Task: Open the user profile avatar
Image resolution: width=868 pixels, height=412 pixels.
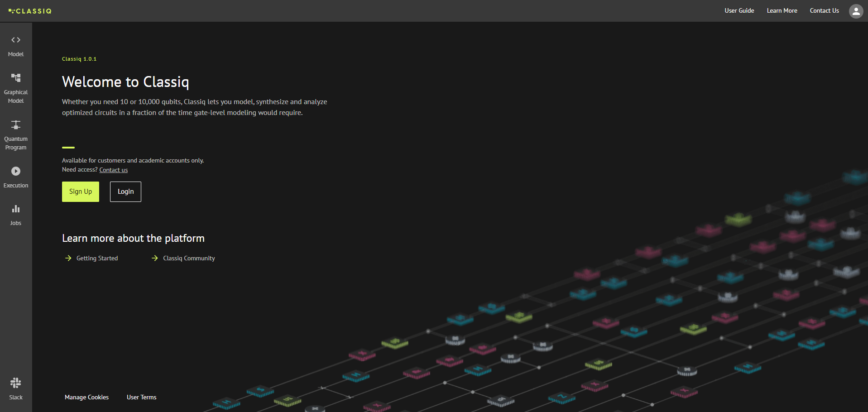Action: [856, 11]
